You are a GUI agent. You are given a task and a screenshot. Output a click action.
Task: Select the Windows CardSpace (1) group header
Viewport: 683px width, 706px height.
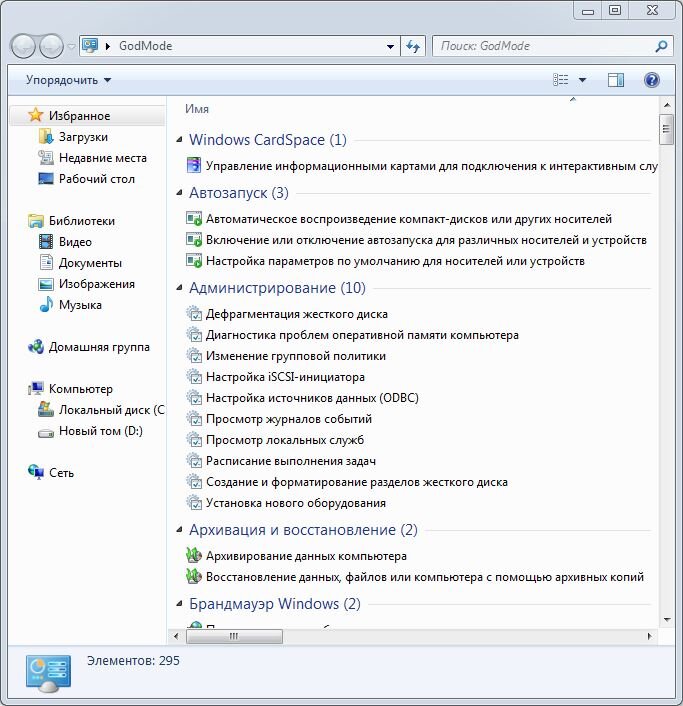[x=268, y=140]
